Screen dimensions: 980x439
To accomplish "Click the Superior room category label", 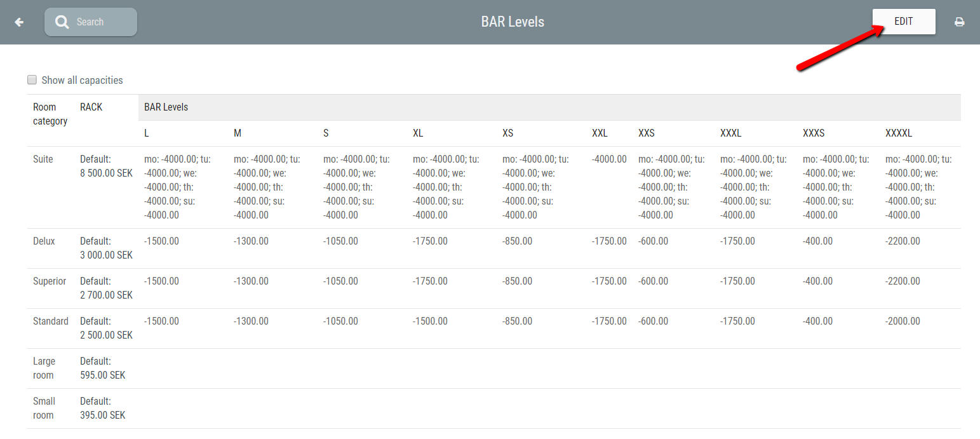I will [x=50, y=281].
